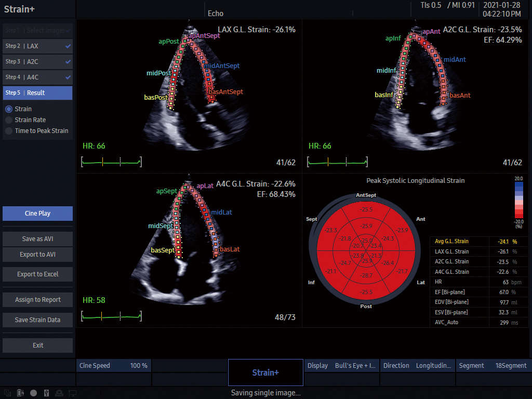This screenshot has width=532, height=399.
Task: Click the apInf segment label
Action: coord(393,38)
